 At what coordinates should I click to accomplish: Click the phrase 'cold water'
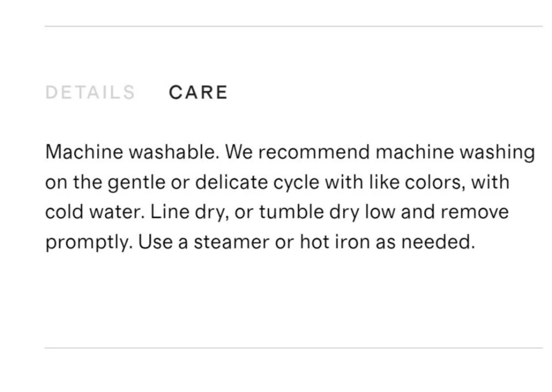[x=93, y=212]
